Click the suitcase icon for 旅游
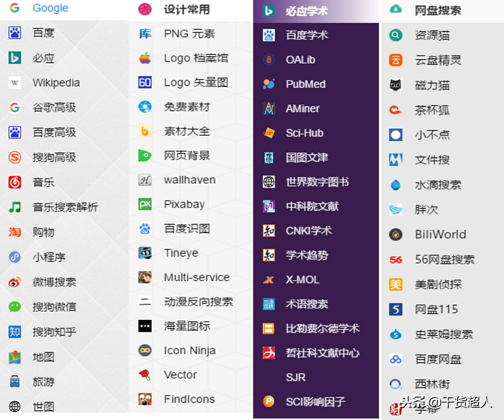 (15, 381)
